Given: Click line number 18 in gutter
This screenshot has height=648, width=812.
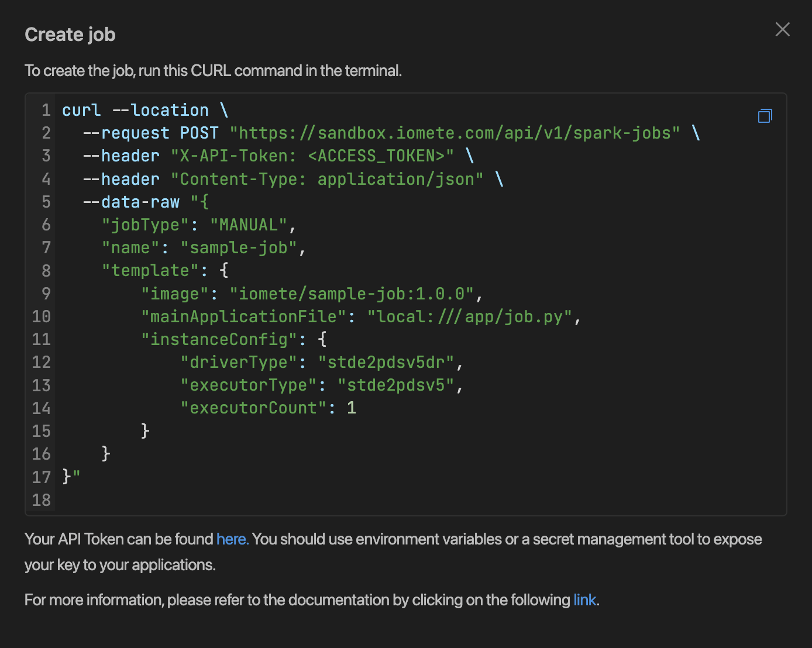Looking at the screenshot, I should pos(41,500).
